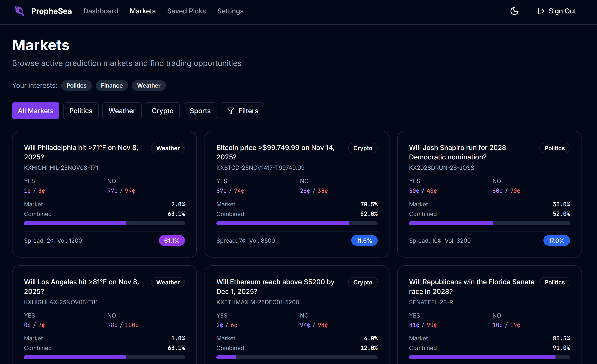Select the All Markets tab
597x364 pixels.
[x=36, y=111]
